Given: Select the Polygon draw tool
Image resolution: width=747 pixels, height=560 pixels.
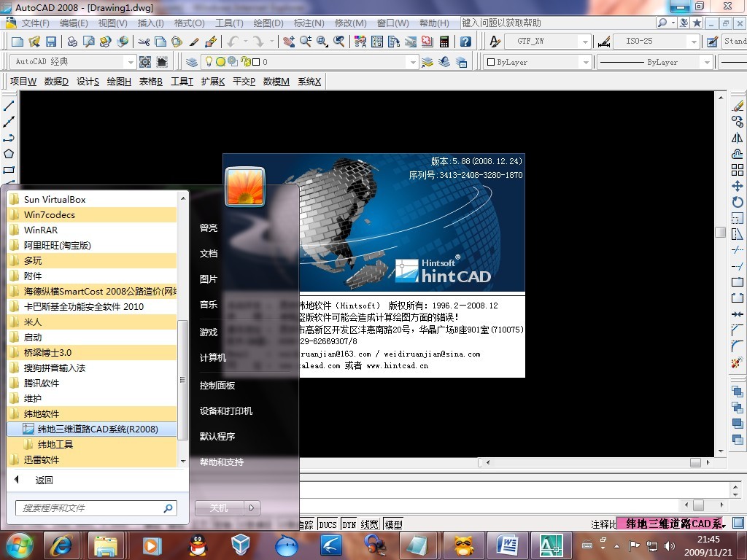Looking at the screenshot, I should point(9,154).
